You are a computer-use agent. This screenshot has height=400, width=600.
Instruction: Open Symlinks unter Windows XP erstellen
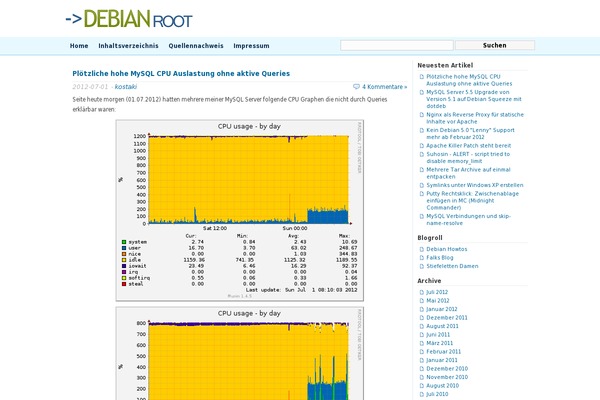(475, 185)
